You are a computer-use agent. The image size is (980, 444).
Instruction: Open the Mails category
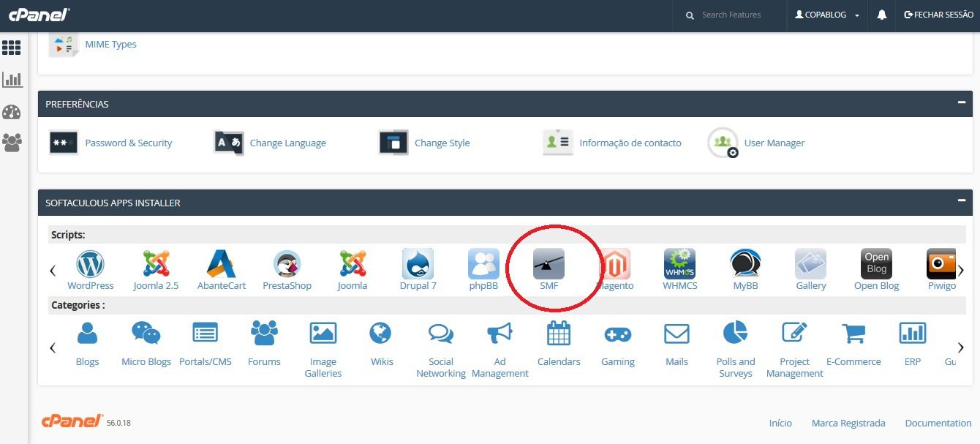[677, 344]
